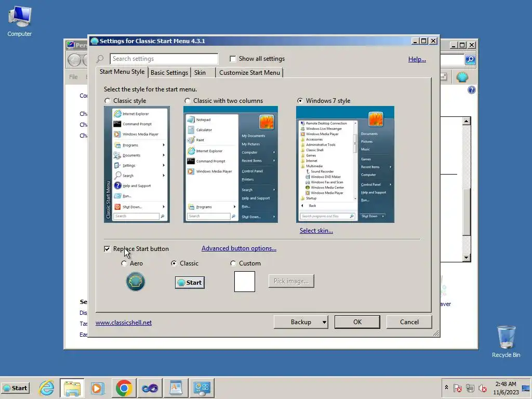
Task: Click the Classic Start button preview image
Action: point(190,282)
